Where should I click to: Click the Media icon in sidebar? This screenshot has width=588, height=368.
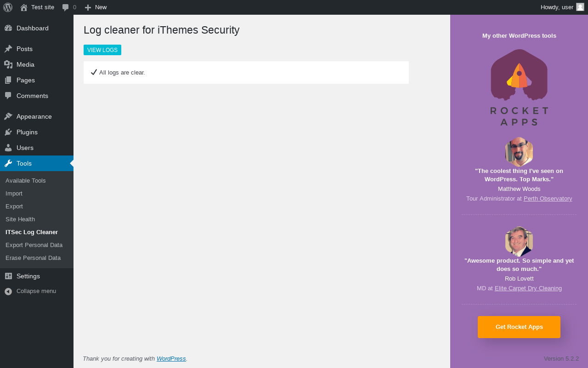(x=8, y=64)
